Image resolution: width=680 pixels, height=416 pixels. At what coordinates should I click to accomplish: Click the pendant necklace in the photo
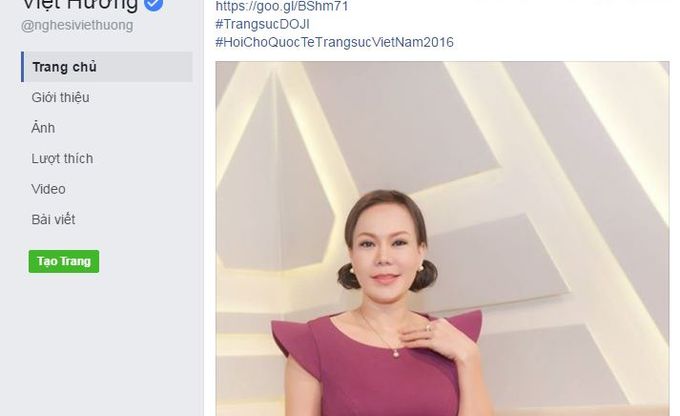coord(396,349)
